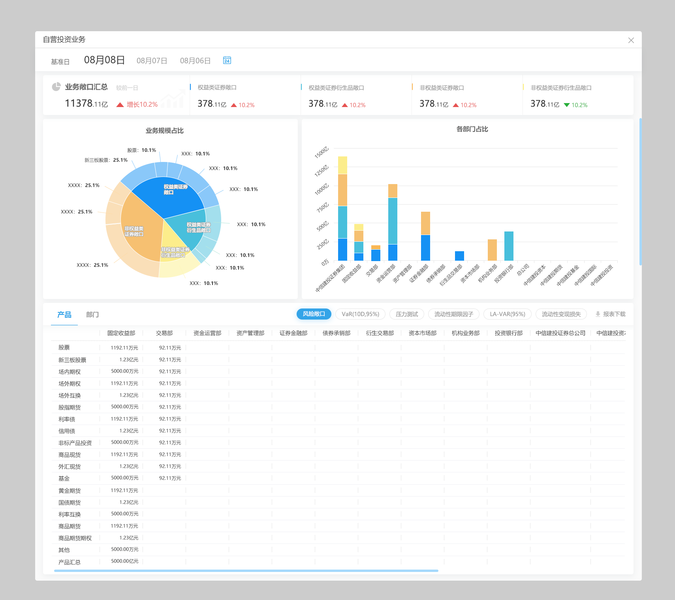This screenshot has height=600, width=675.
Task: Click the 11378.11亿 total exposure value
Action: tap(86, 103)
